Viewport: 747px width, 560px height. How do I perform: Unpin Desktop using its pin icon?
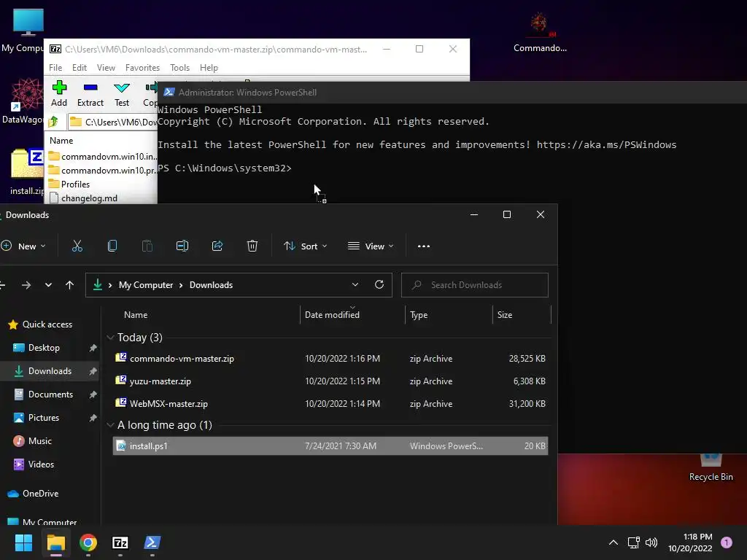pos(93,348)
